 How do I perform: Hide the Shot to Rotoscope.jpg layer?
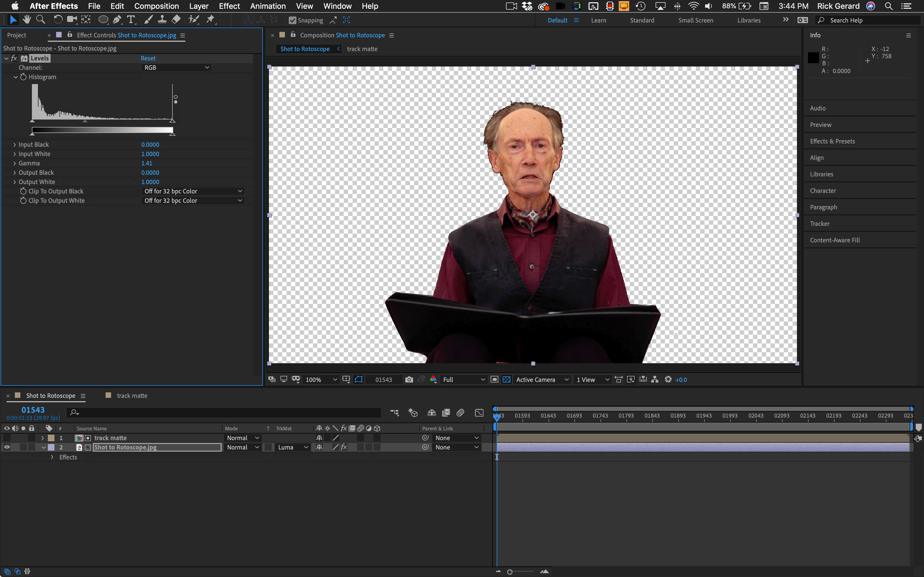(7, 447)
